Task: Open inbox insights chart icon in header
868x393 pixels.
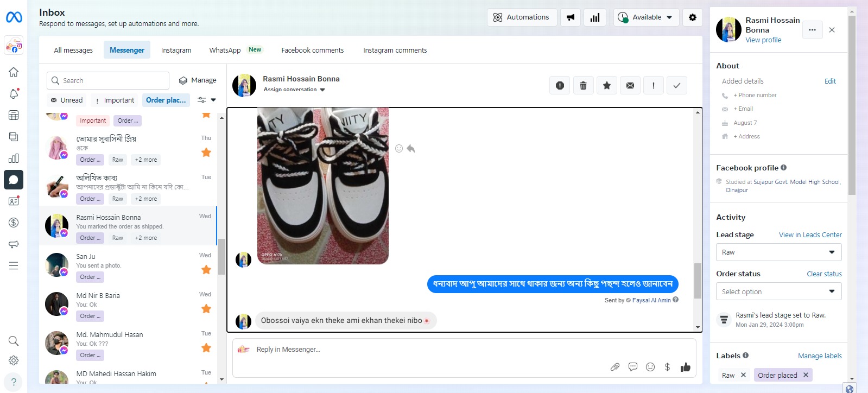Action: pyautogui.click(x=595, y=17)
